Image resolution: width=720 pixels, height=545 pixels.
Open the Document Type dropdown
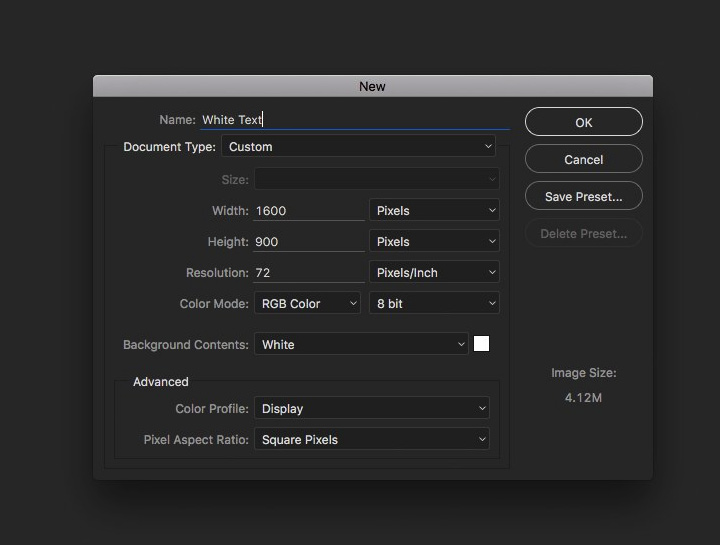coord(358,146)
